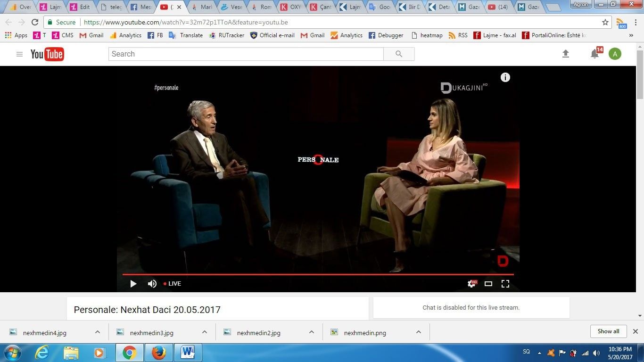Open the Gmail bookmark
The width and height of the screenshot is (644, 362).
91,35
